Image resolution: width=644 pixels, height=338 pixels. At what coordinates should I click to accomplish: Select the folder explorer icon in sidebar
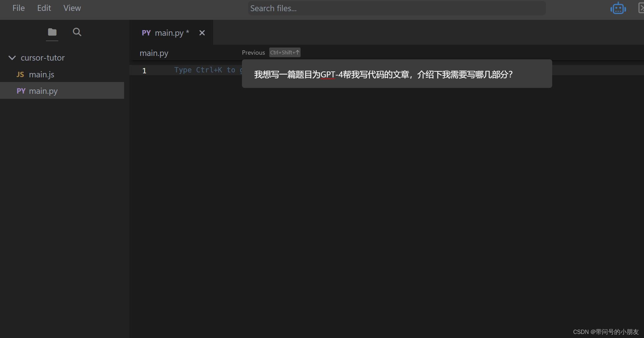52,32
